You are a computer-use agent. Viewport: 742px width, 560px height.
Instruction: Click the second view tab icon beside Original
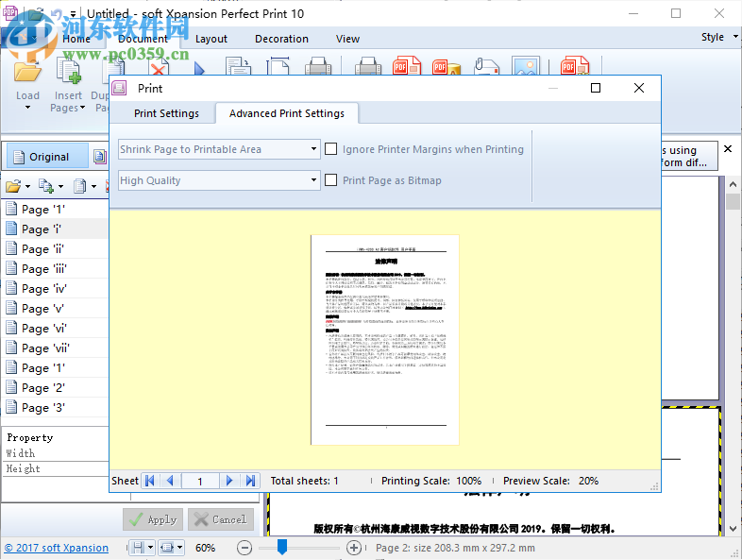pos(100,157)
